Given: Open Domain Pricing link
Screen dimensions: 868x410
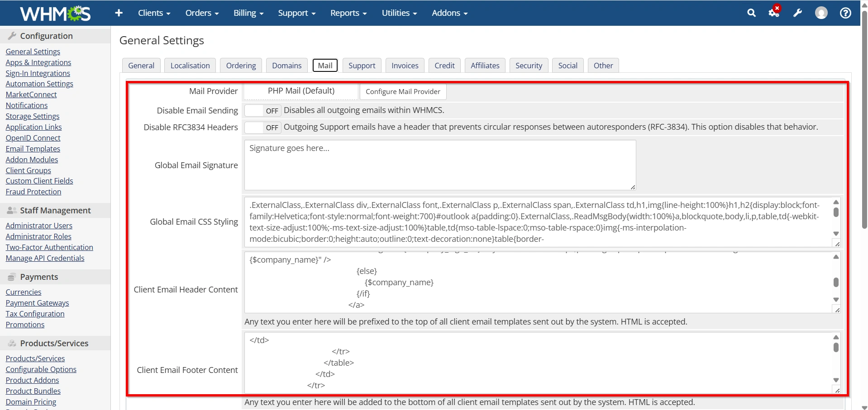Looking at the screenshot, I should click(x=31, y=402).
